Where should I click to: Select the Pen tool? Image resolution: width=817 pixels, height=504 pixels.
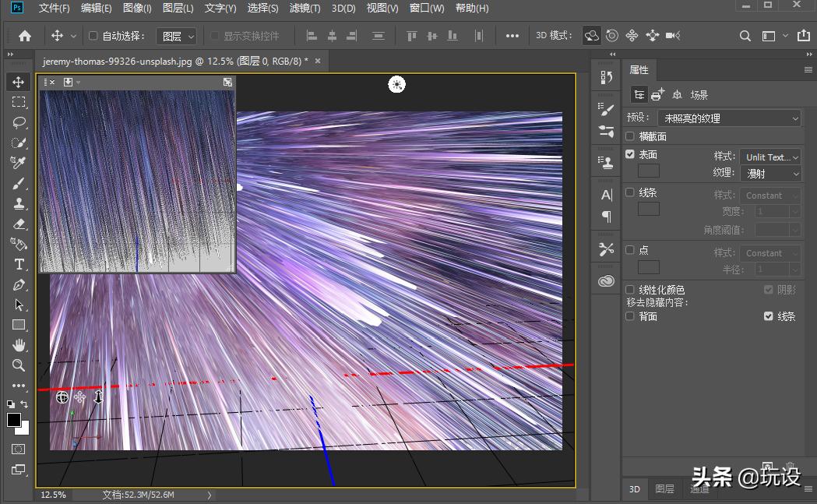19,285
